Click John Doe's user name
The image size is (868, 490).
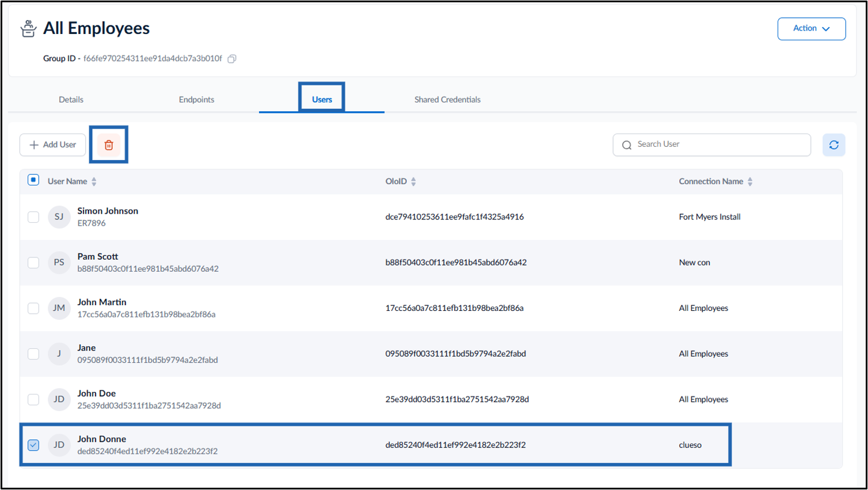97,393
